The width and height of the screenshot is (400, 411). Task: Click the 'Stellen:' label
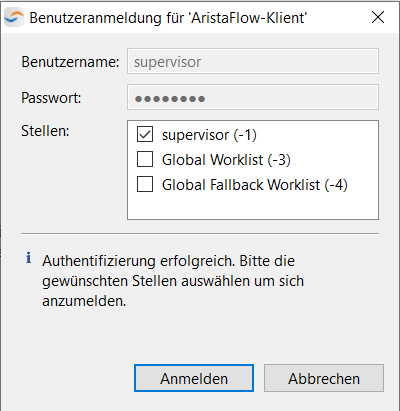[45, 131]
